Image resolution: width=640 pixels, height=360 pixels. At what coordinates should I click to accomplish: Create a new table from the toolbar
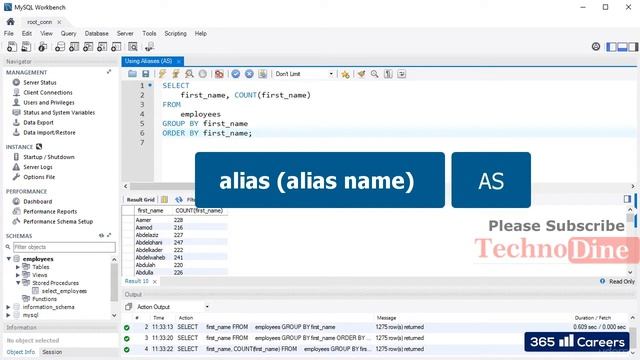74,47
